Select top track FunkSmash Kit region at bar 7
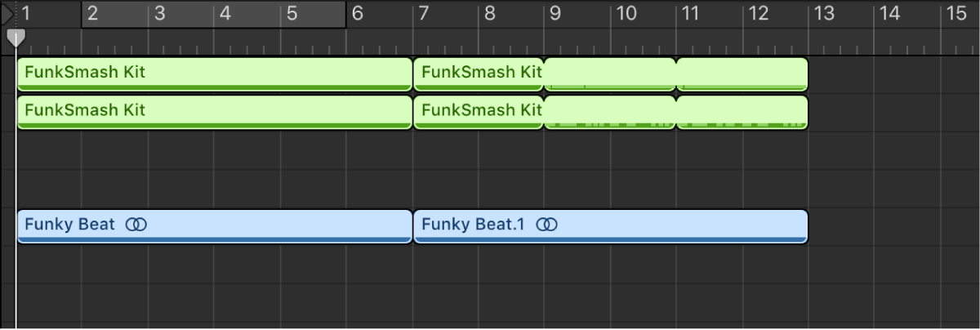The height and width of the screenshot is (330, 980). coord(479,74)
